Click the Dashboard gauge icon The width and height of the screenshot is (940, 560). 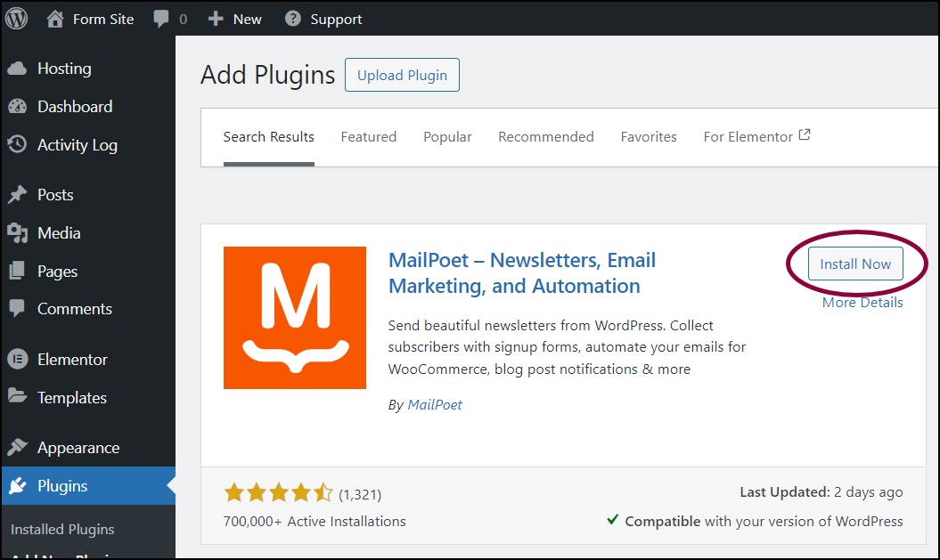pyautogui.click(x=18, y=107)
